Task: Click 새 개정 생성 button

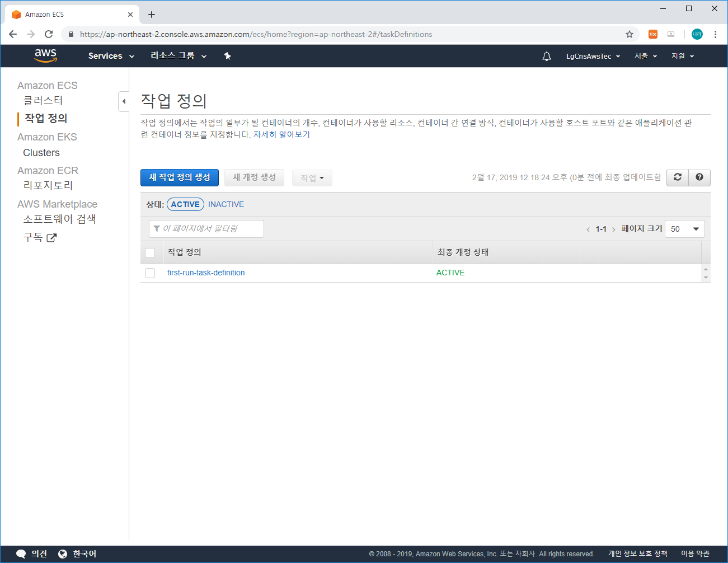Action: (255, 177)
